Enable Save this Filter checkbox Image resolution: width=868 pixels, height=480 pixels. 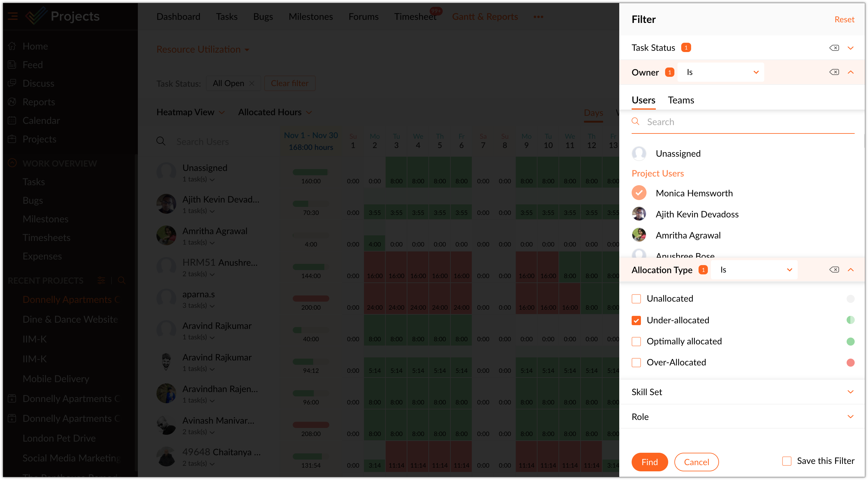point(787,461)
